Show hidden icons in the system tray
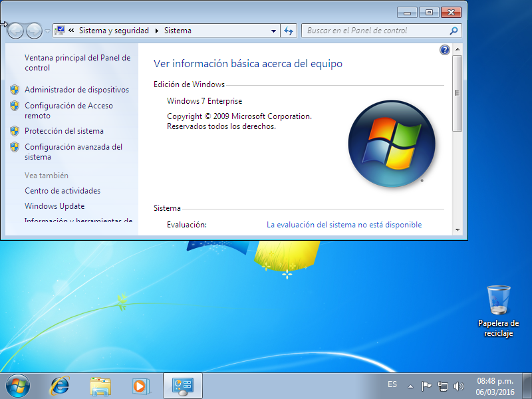Image resolution: width=532 pixels, height=399 pixels. pyautogui.click(x=411, y=386)
